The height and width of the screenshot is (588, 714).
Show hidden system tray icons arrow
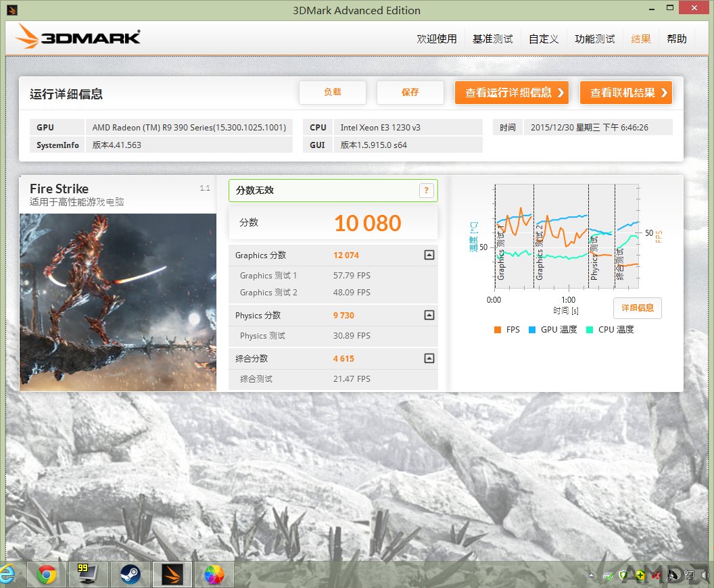point(591,576)
